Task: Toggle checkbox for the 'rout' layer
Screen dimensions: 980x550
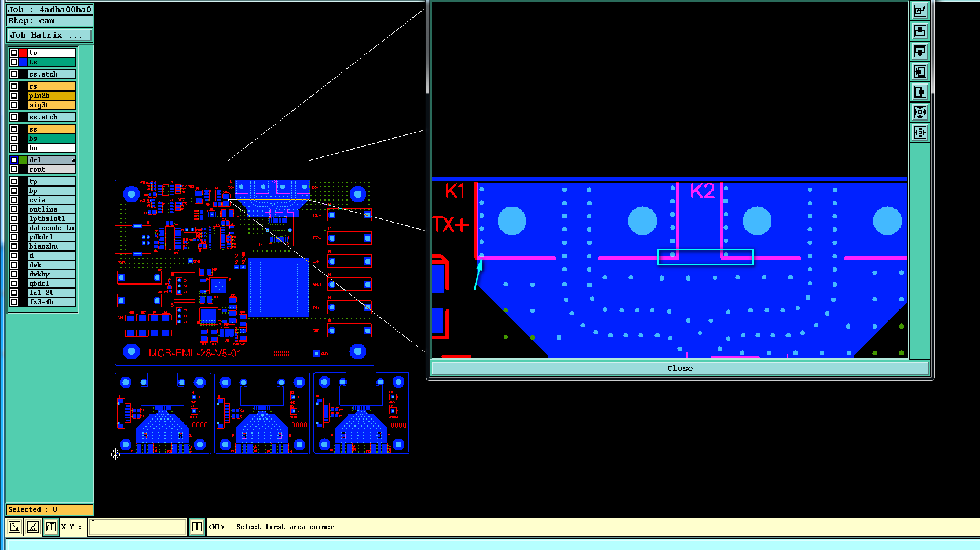Action: [x=14, y=169]
